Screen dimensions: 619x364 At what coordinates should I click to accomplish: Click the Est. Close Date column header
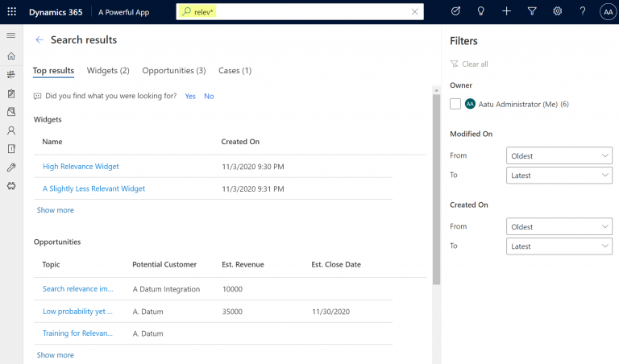pyautogui.click(x=336, y=265)
